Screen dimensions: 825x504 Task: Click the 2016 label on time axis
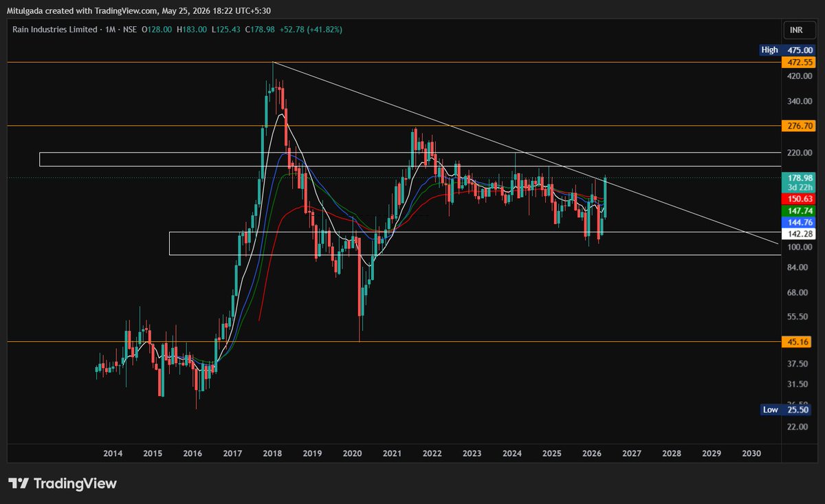pyautogui.click(x=192, y=454)
